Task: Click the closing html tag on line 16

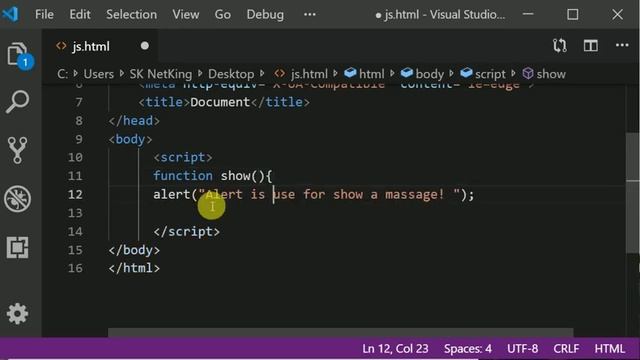Action: point(134,268)
